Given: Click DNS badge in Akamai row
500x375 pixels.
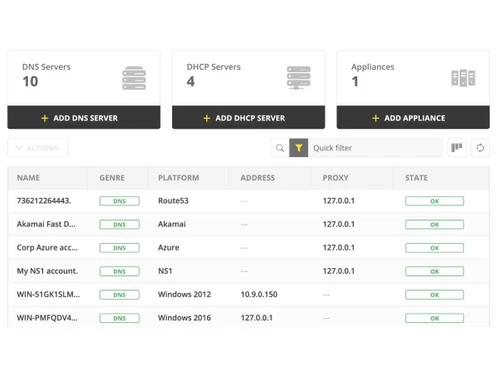Looking at the screenshot, I should 119,224.
